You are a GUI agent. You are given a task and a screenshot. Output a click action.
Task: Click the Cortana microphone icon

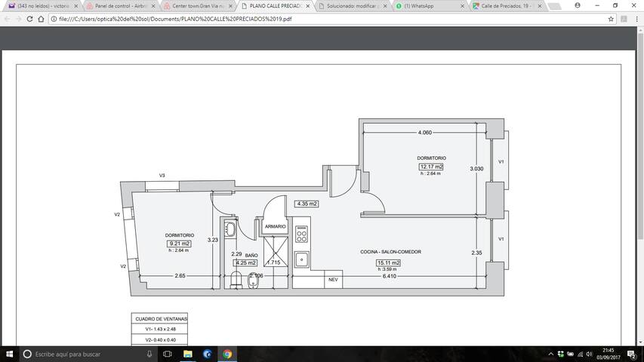[x=149, y=354]
